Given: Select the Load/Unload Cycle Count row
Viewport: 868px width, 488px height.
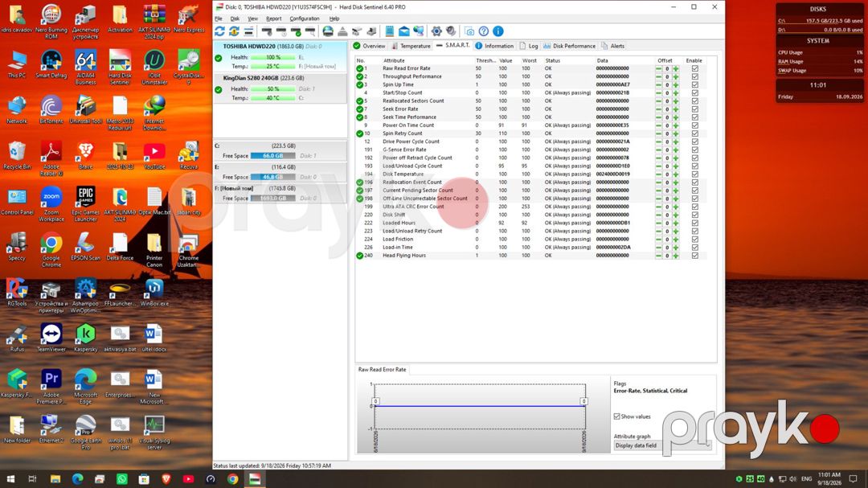Looking at the screenshot, I should click(x=530, y=166).
